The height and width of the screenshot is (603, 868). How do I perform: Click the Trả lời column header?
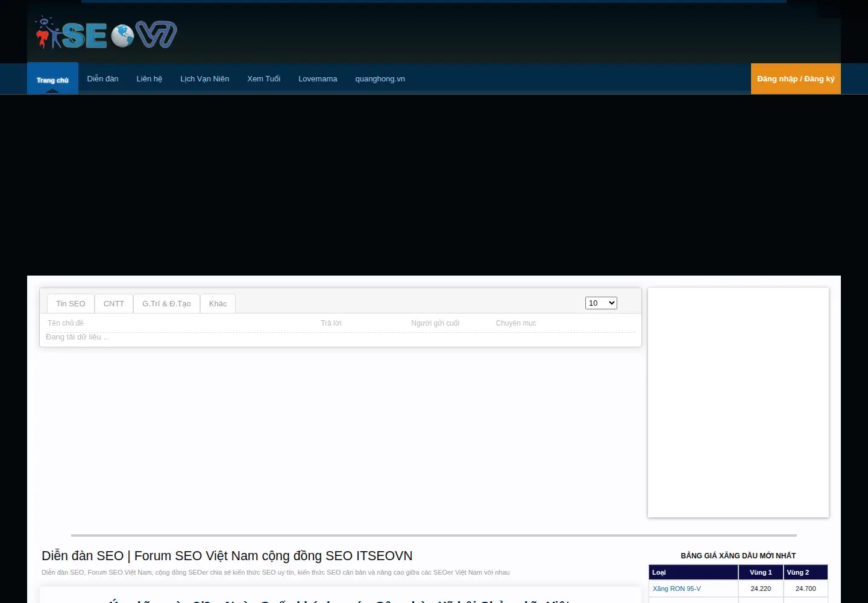pos(331,323)
